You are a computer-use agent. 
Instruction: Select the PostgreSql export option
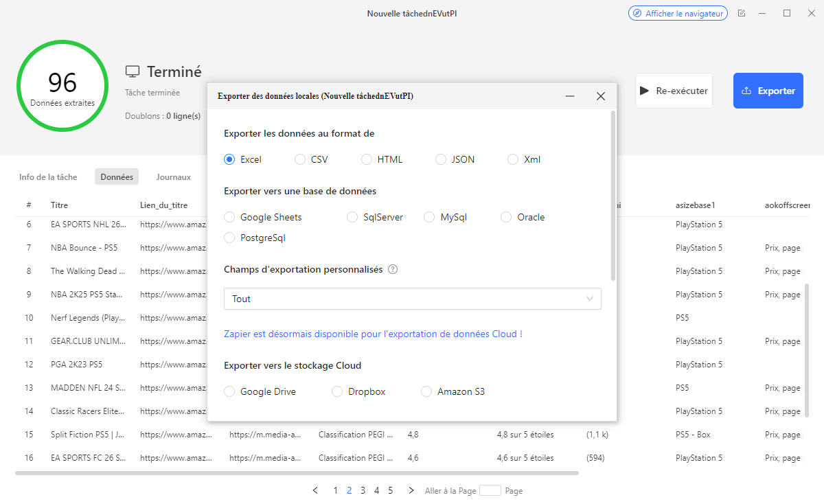[229, 237]
